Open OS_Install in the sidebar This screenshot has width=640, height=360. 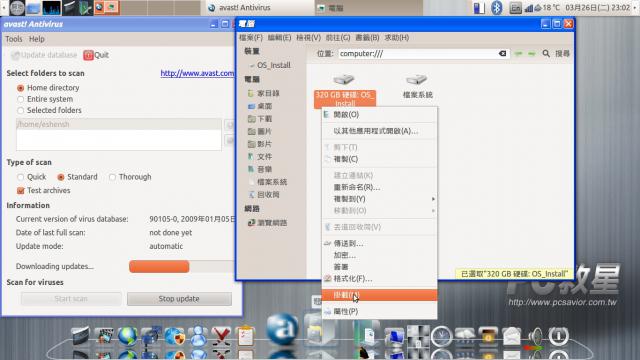(273, 65)
